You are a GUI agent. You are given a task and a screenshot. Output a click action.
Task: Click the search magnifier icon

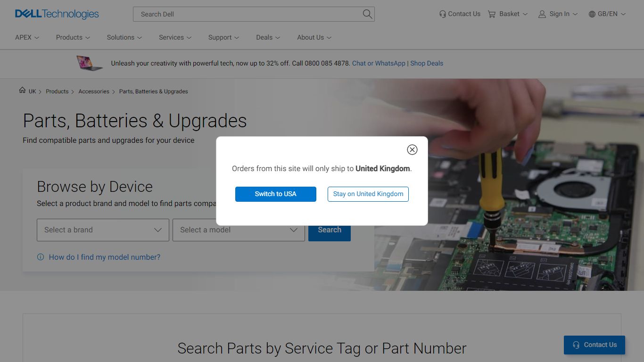(x=367, y=14)
